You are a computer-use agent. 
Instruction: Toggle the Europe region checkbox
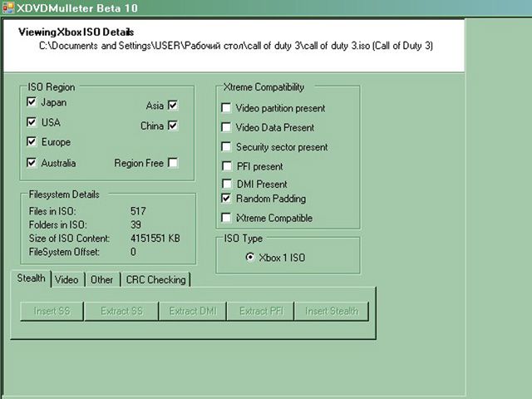click(32, 141)
